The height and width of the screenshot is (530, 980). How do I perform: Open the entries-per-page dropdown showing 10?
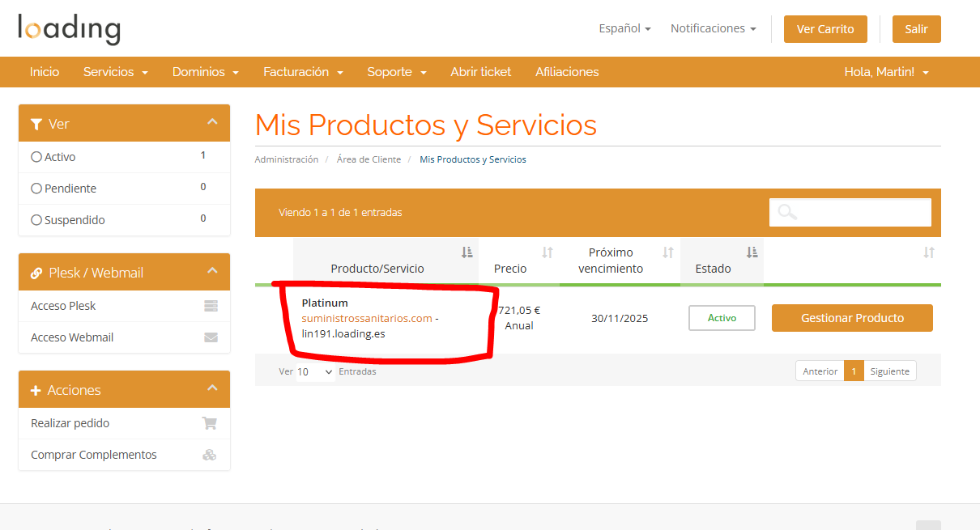[315, 371]
